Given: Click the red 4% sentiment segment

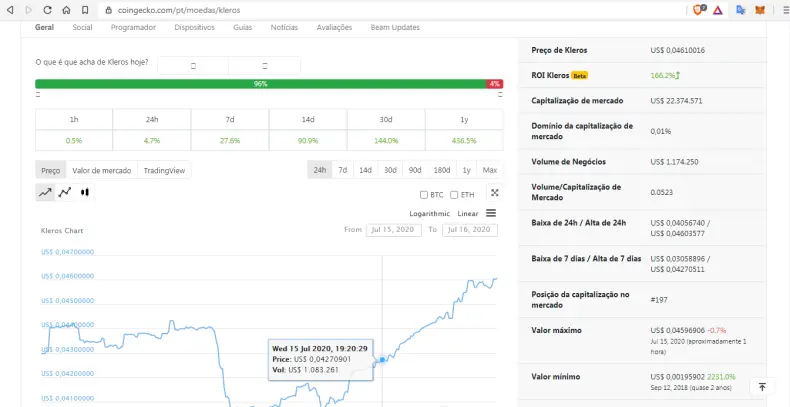Looking at the screenshot, I should tap(494, 84).
